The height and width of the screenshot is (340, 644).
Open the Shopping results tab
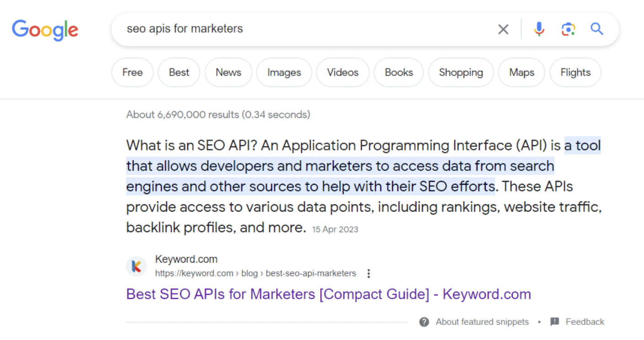461,72
